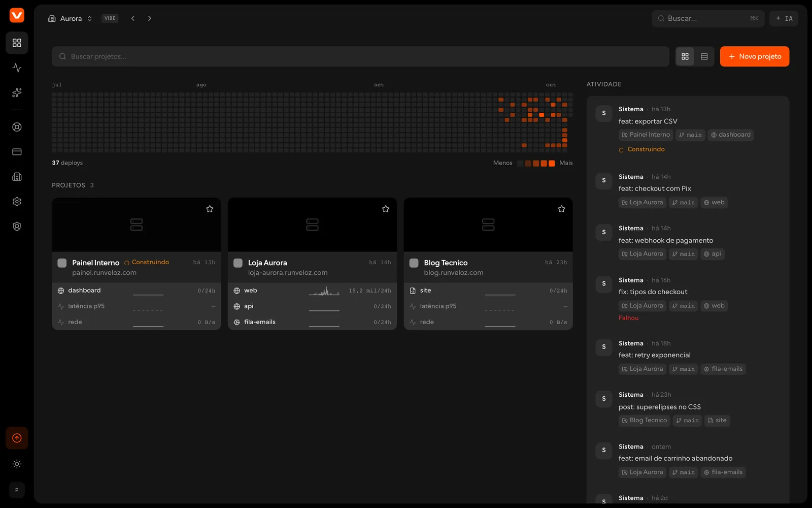Open the projects grid icon in sidebar
This screenshot has height=508, width=812.
[x=17, y=43]
